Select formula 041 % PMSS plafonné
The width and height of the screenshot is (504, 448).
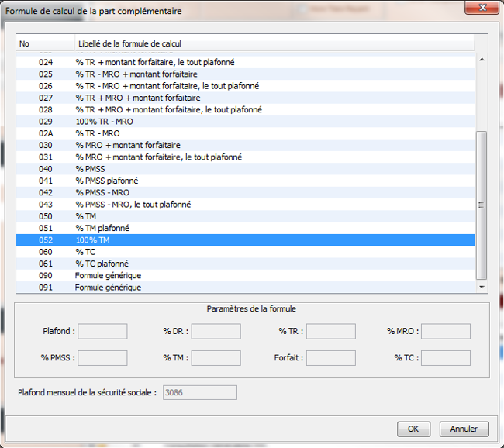106,181
